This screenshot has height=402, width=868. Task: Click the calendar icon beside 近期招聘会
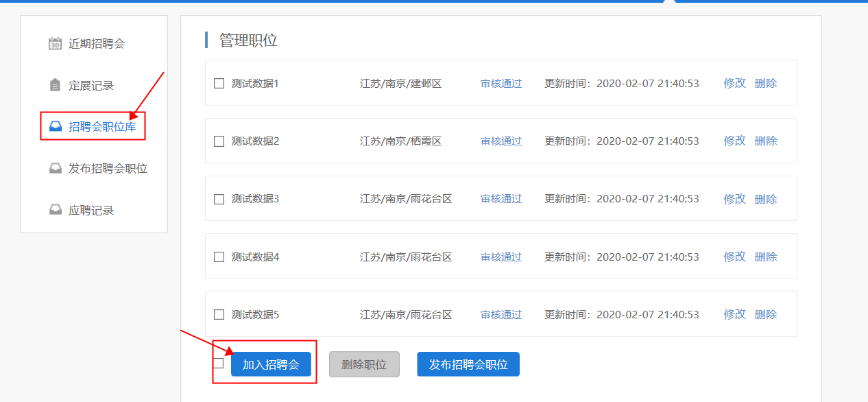(x=56, y=44)
